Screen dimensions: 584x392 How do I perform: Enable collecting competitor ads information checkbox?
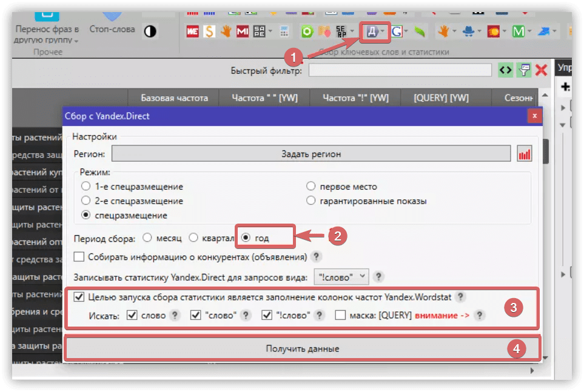click(x=79, y=256)
